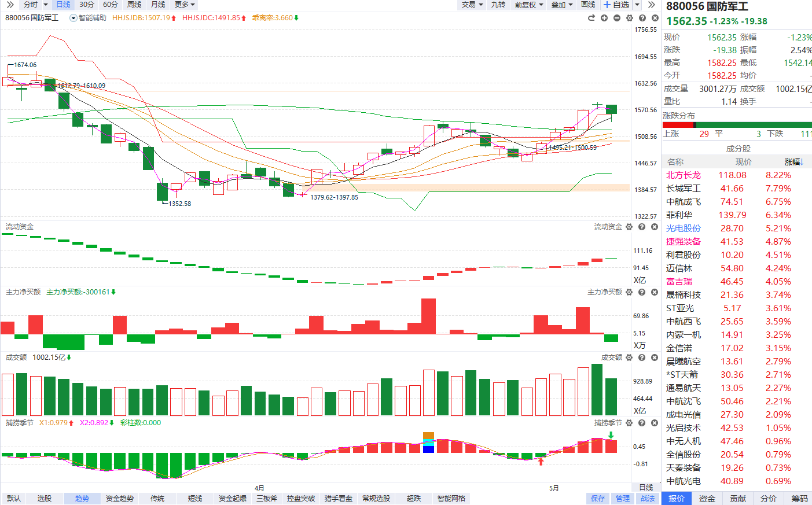The height and width of the screenshot is (505, 812).
Task: Click the share arrow icon in chart header
Action: pos(591,18)
